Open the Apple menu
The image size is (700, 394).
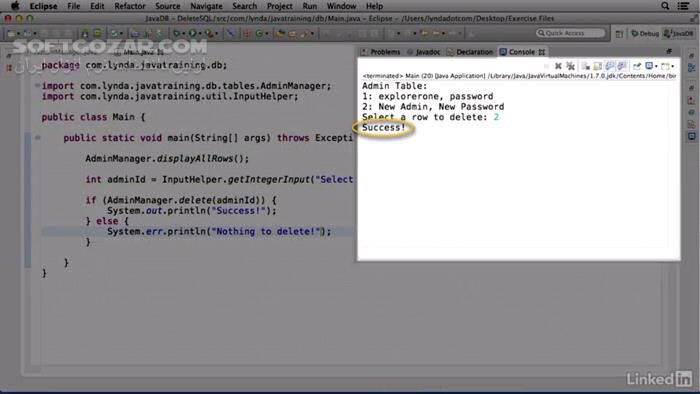tap(15, 6)
